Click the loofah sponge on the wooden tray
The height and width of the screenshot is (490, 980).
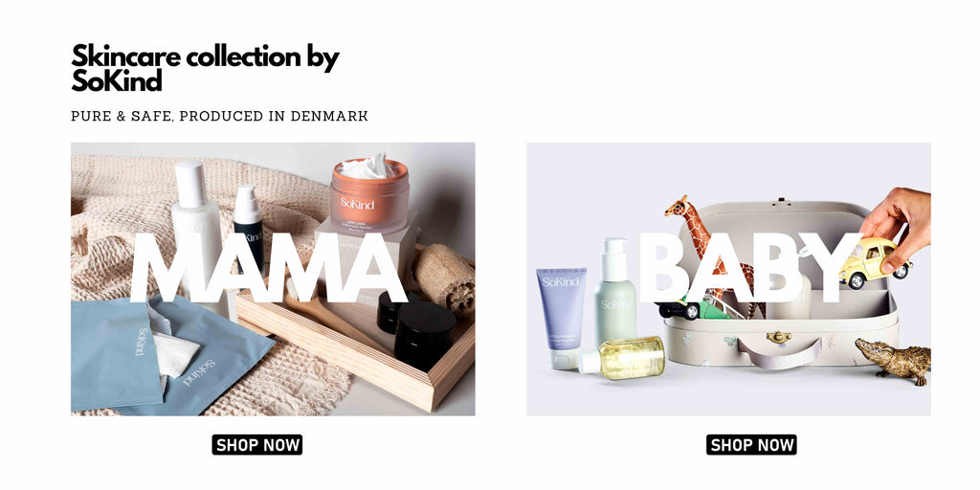(444, 279)
